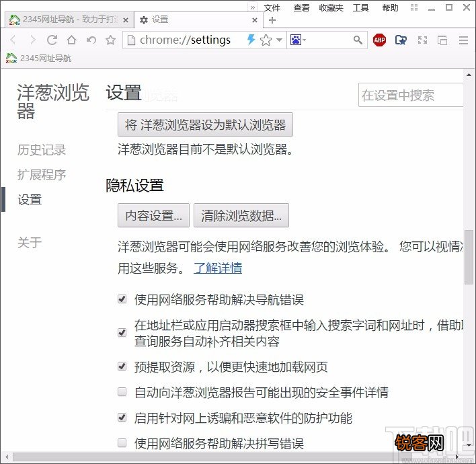Click the scroll up arrow
The width and height of the screenshot is (476, 464).
click(x=469, y=75)
